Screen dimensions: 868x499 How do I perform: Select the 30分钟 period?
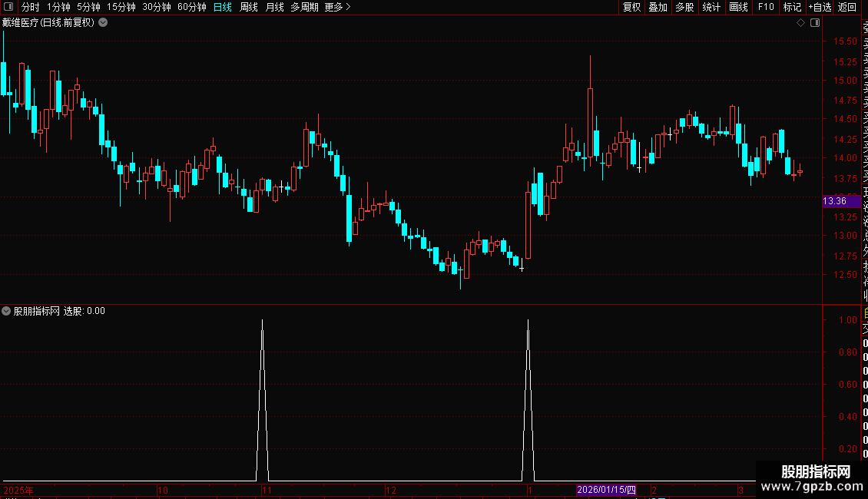(156, 7)
